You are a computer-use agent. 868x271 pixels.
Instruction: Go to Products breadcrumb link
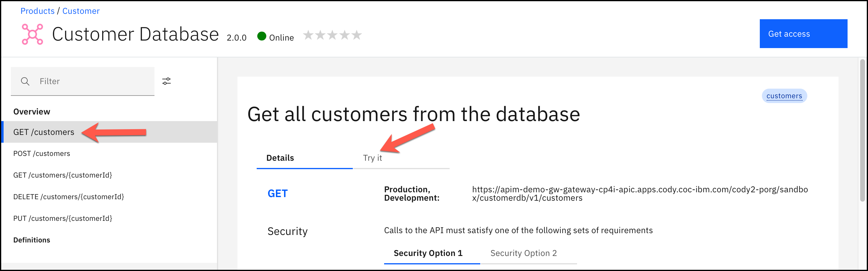[x=37, y=11]
